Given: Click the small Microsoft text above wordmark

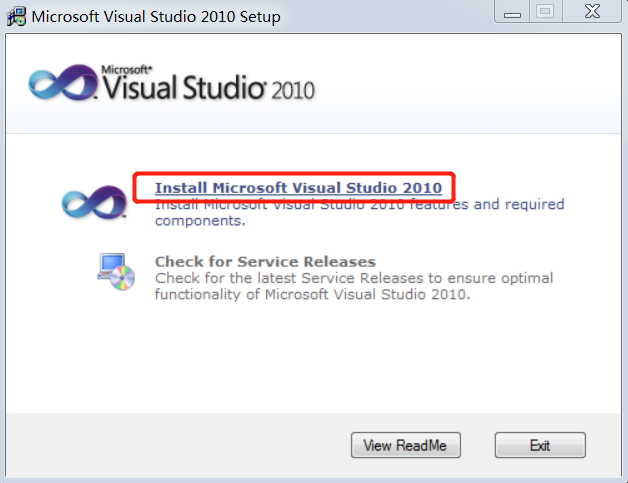Looking at the screenshot, I should tap(124, 70).
